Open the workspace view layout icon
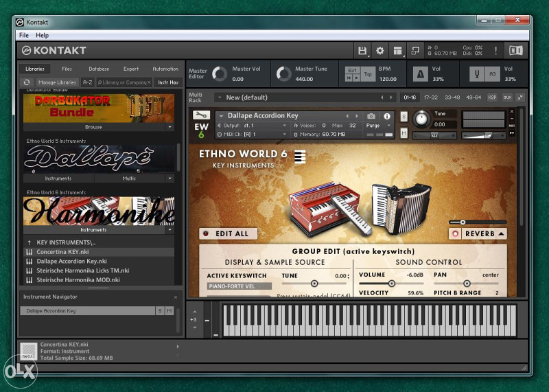 pos(398,51)
